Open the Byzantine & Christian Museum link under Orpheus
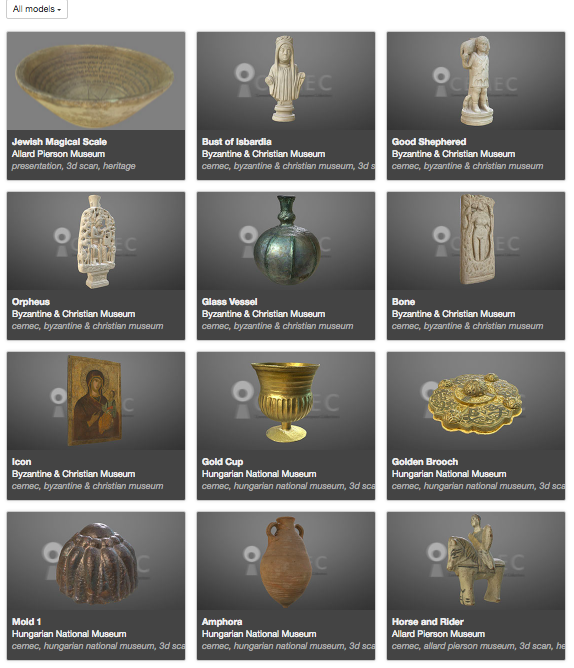574x668 pixels. (74, 314)
